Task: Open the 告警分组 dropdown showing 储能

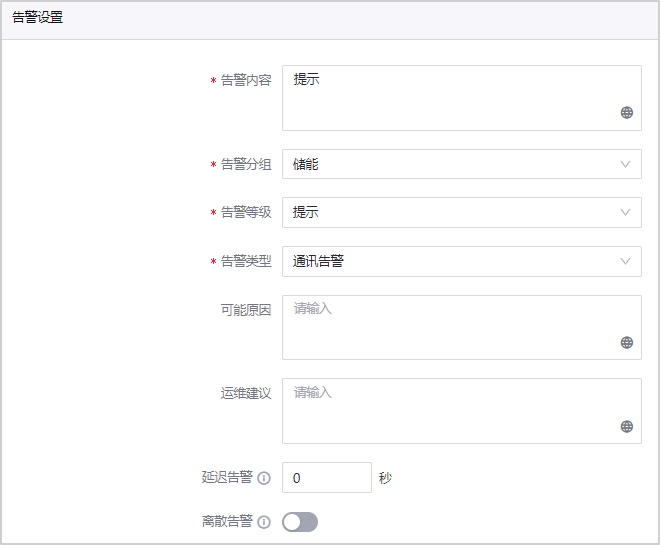Action: pos(450,164)
